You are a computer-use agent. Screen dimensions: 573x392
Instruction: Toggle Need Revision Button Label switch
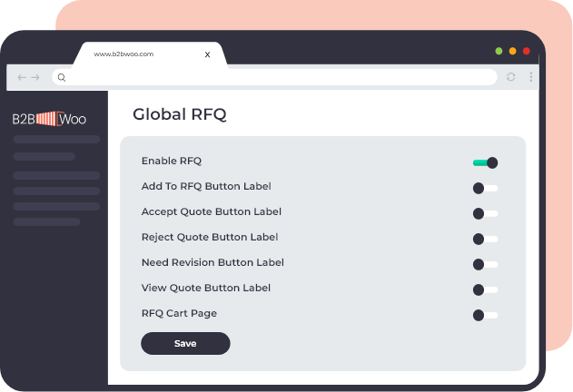(485, 264)
